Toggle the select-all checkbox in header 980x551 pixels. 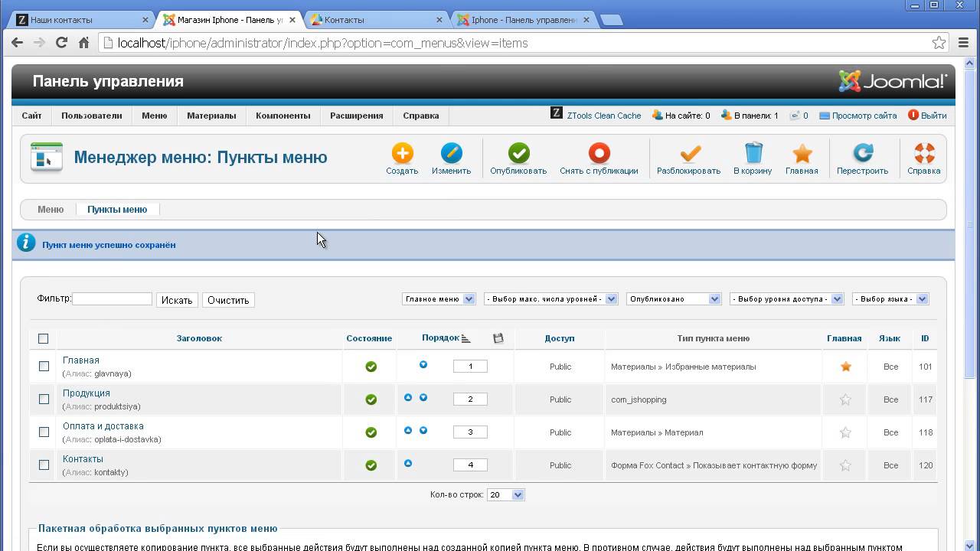43,338
